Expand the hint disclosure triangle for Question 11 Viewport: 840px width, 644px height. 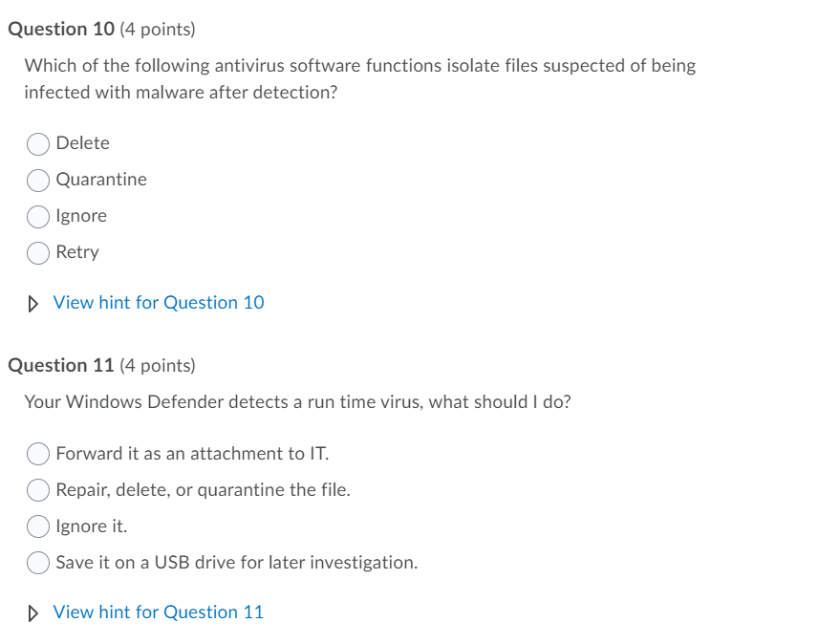pos(32,612)
